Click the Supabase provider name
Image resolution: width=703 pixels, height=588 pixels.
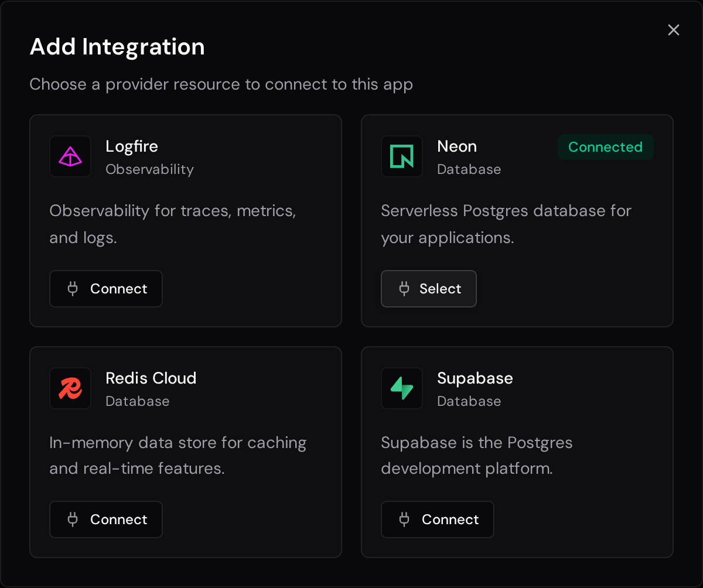[x=475, y=378]
